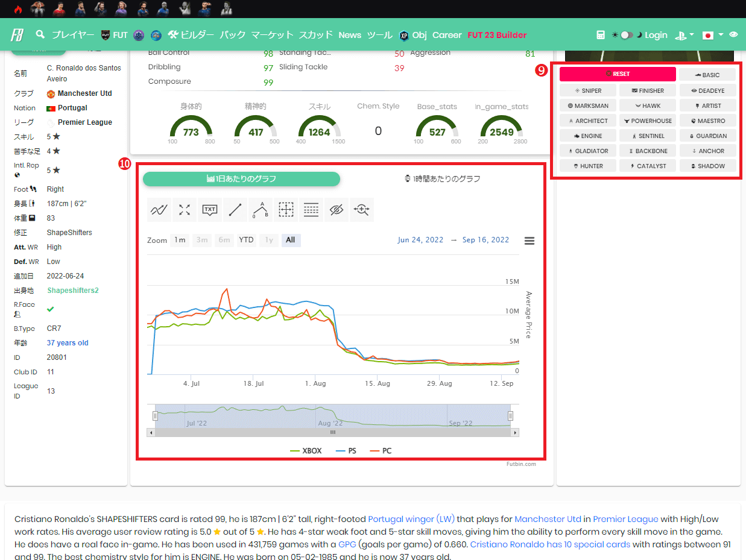746x560 pixels.
Task: Select the TXT label annotation tool
Action: click(x=210, y=210)
